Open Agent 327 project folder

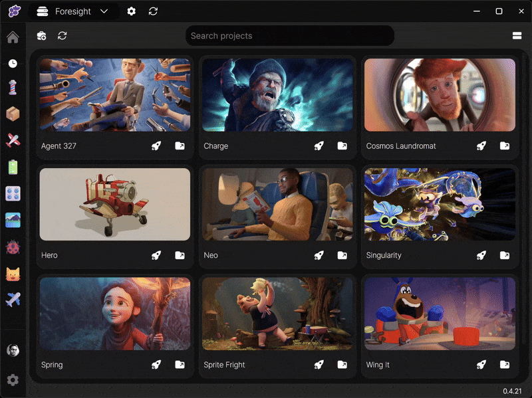[x=180, y=146]
